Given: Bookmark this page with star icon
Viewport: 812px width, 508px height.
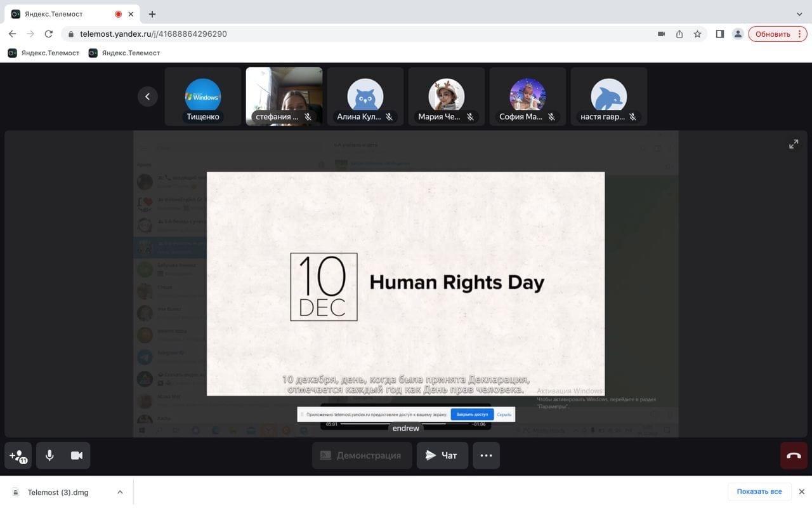Looking at the screenshot, I should [x=697, y=34].
